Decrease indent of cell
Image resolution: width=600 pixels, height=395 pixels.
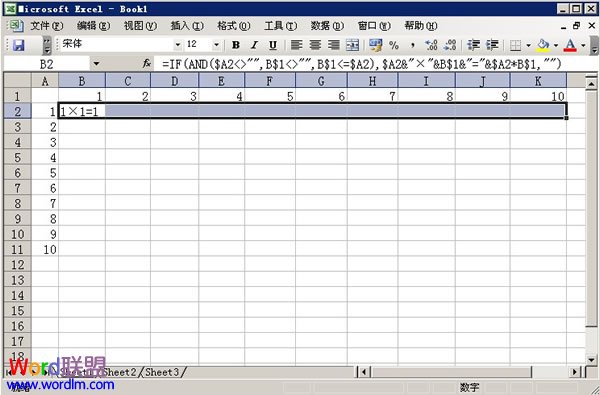[474, 45]
